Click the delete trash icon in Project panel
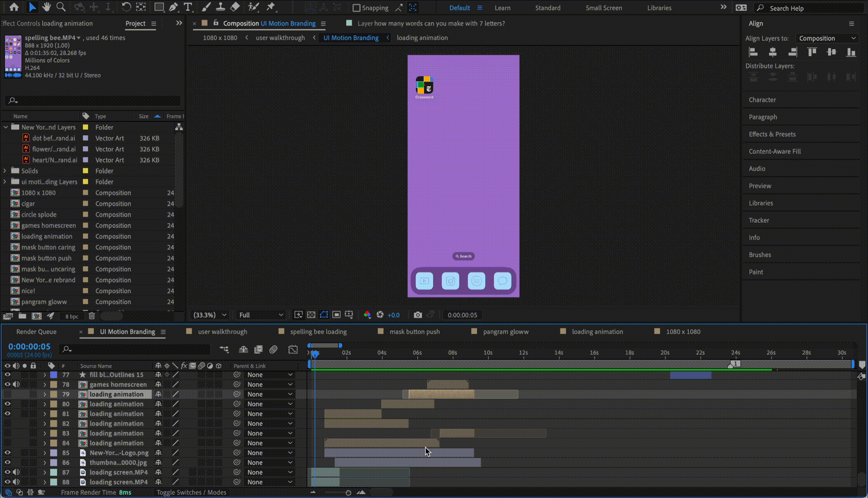Image resolution: width=868 pixels, height=498 pixels. [92, 316]
